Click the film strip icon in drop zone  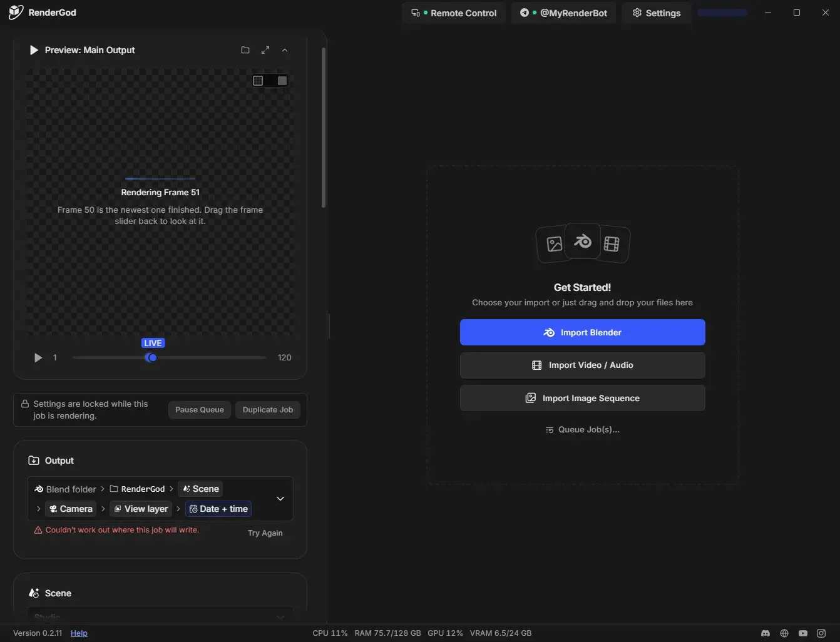point(612,244)
